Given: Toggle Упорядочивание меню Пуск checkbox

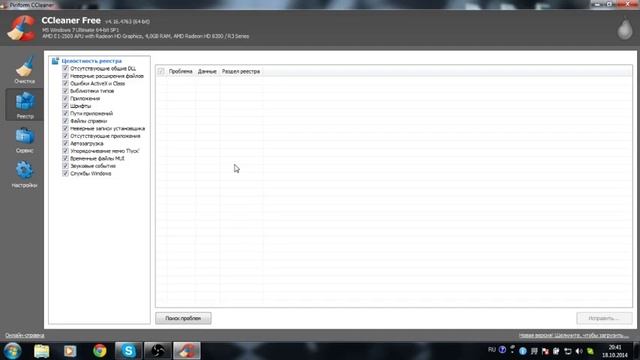Looking at the screenshot, I should pyautogui.click(x=65, y=151).
